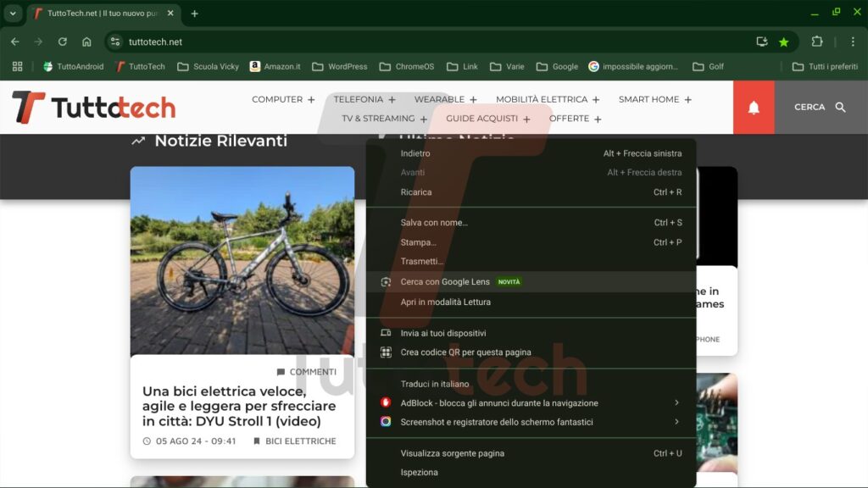The width and height of the screenshot is (868, 488).
Task: Click the notification bell icon on TuttoTech
Action: [x=754, y=108]
